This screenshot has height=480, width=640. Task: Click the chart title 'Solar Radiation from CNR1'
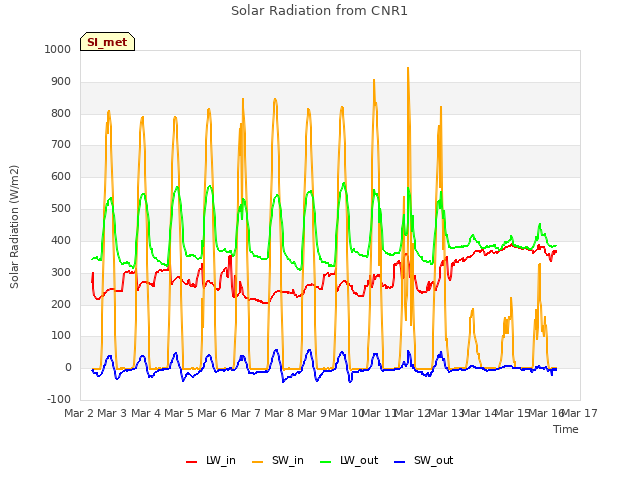319,11
